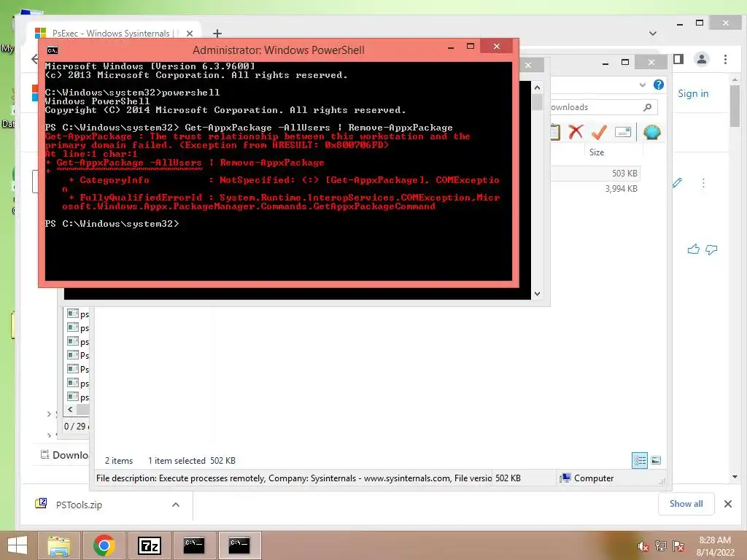The width and height of the screenshot is (747, 560).
Task: Click the Chrome page vertical scrollbar thumb
Action: [735, 106]
